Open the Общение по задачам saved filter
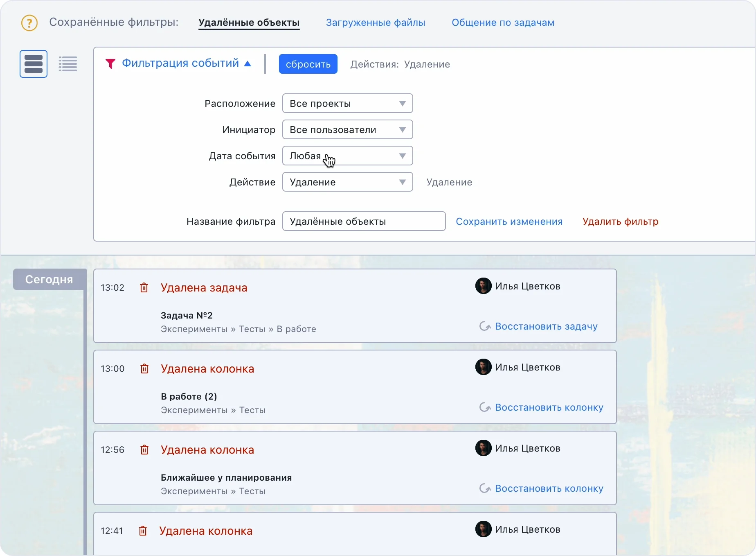This screenshot has height=556, width=756. (x=503, y=23)
